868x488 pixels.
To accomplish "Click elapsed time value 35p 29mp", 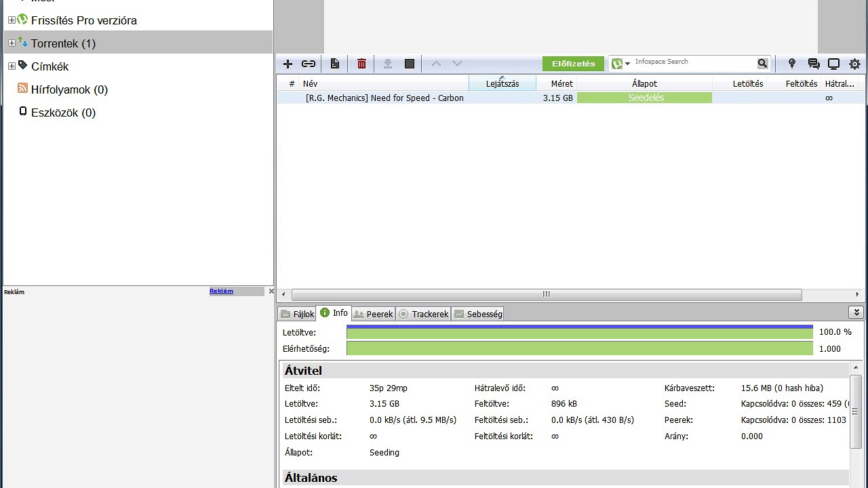I will click(389, 388).
